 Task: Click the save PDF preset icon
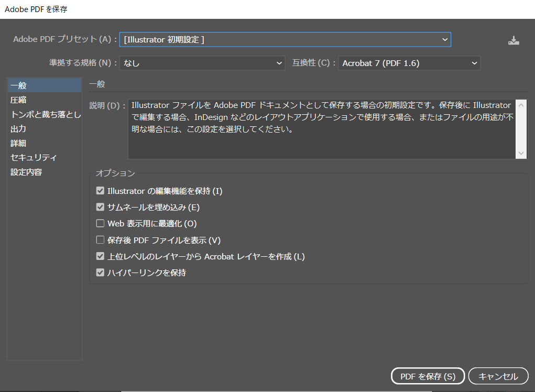tap(514, 39)
